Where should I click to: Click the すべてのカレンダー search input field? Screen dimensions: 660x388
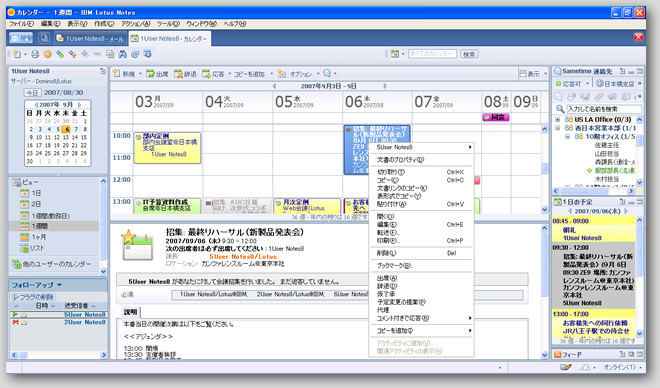click(x=432, y=54)
